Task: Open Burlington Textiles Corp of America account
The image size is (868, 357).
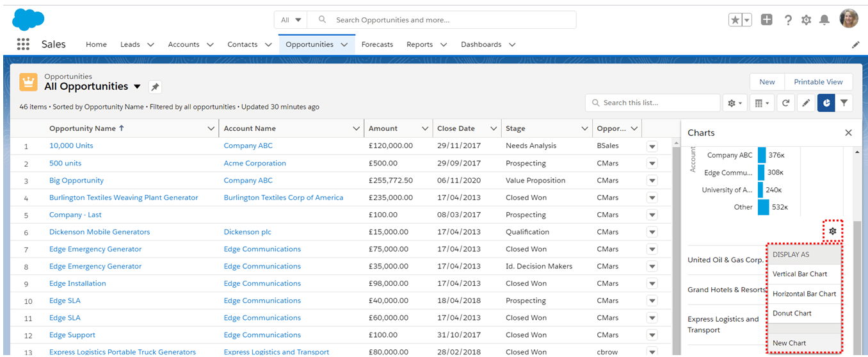Action: [x=284, y=197]
